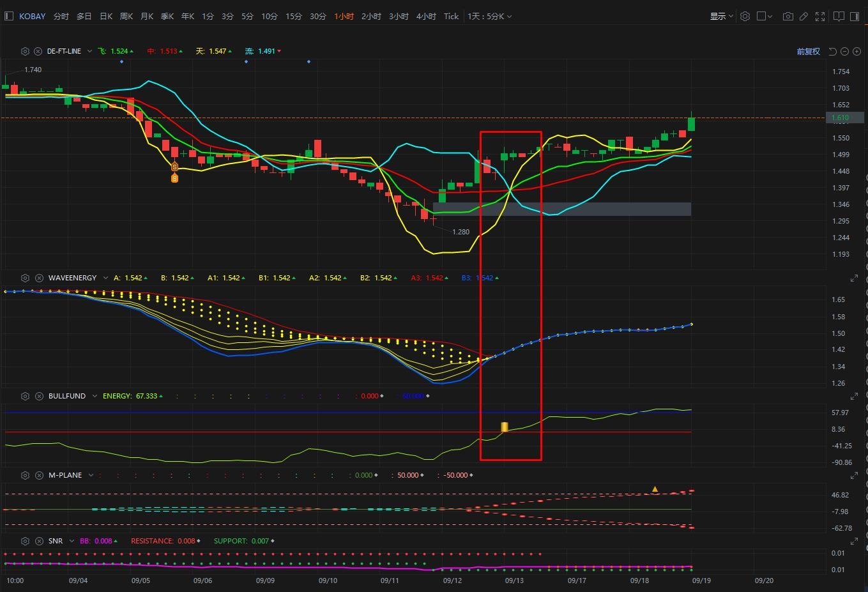Switch to 分时 timeframe
This screenshot has height=592, width=868.
pyautogui.click(x=61, y=16)
